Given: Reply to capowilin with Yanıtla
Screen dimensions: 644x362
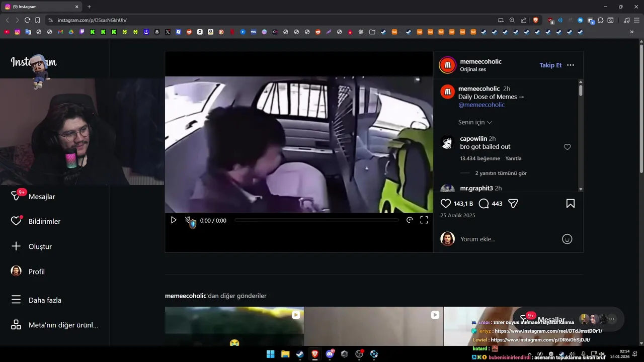Looking at the screenshot, I should (x=513, y=158).
